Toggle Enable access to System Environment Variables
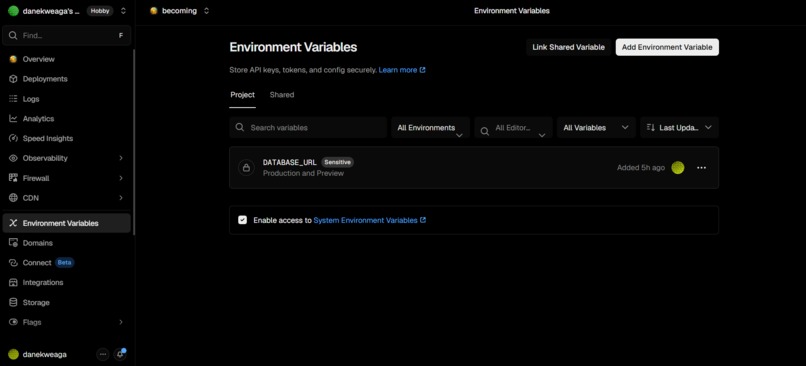Viewport: 806px width, 366px height. point(243,220)
